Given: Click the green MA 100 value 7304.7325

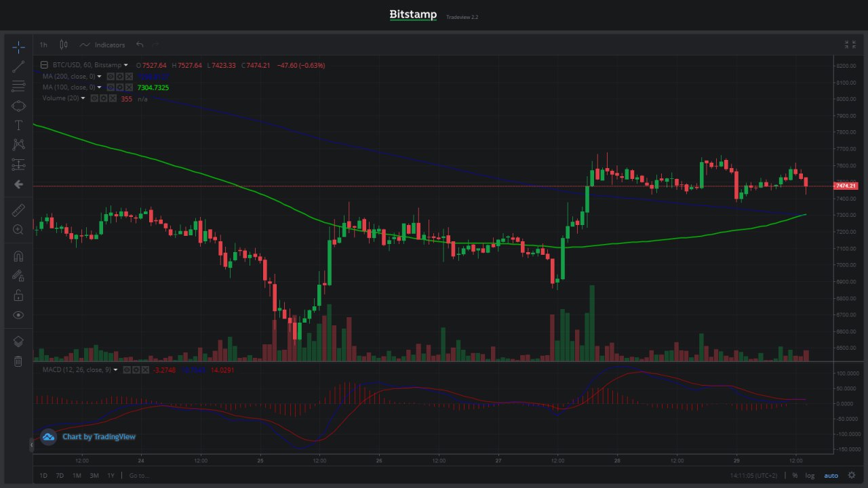Looking at the screenshot, I should 153,87.
